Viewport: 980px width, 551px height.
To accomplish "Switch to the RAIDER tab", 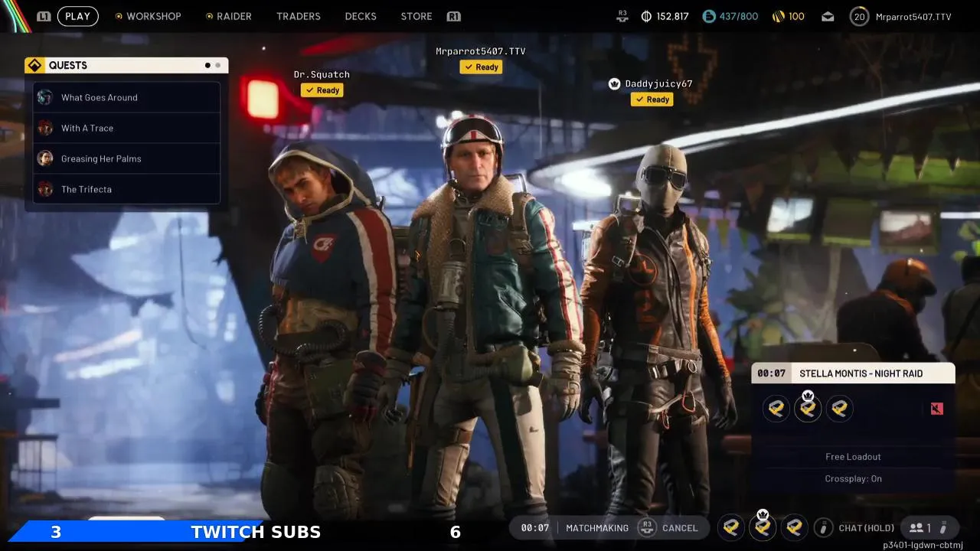I will tap(234, 16).
